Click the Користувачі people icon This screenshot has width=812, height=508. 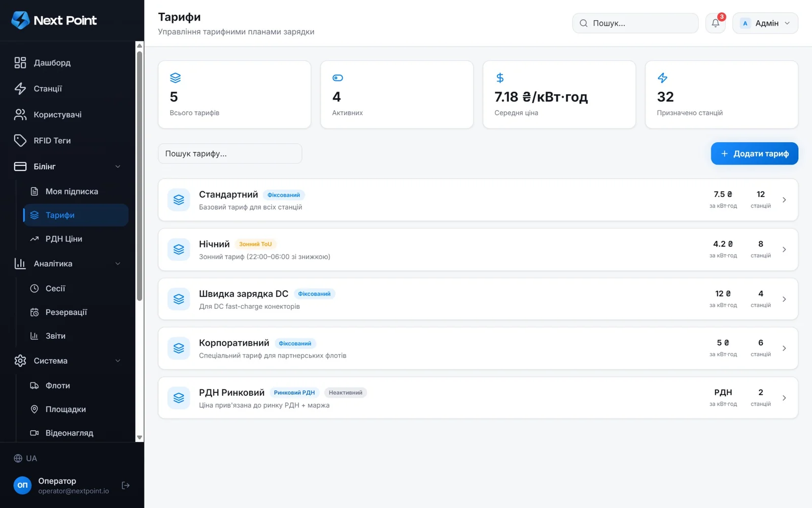(x=20, y=114)
